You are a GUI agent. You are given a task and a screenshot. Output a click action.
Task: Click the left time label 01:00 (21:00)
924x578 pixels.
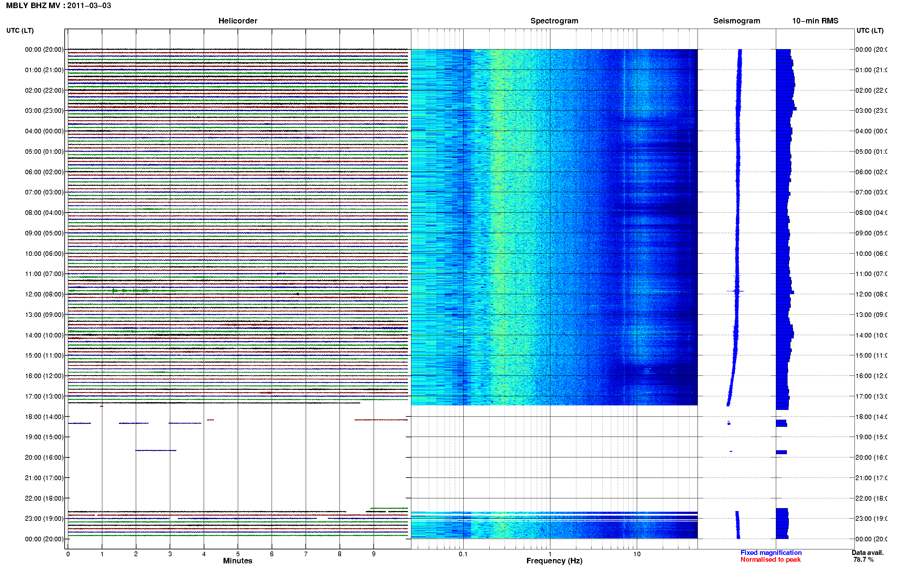44,70
